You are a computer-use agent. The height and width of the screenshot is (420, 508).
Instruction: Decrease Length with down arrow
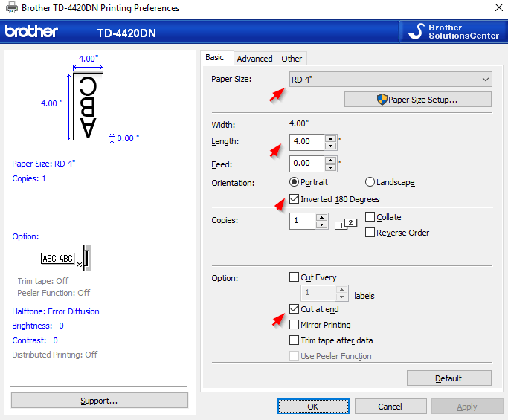pyautogui.click(x=330, y=146)
